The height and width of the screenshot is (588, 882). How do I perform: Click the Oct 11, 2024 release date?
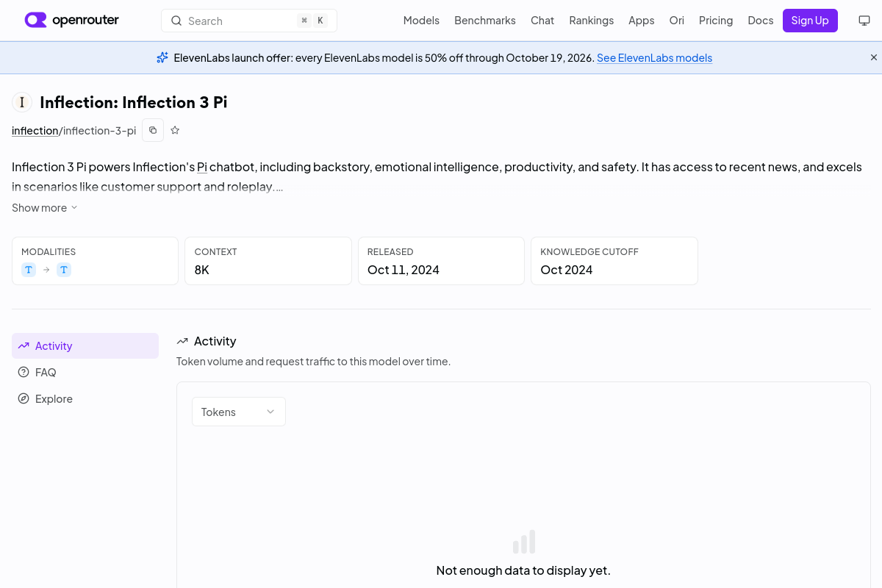pyautogui.click(x=404, y=270)
